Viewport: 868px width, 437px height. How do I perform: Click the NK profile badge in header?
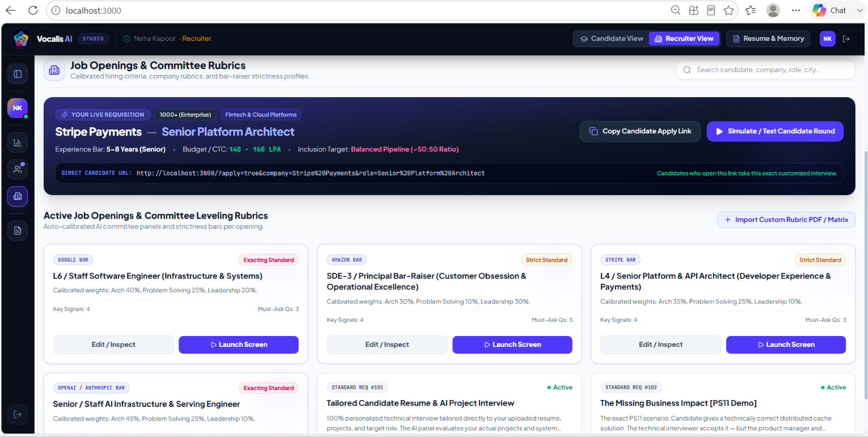pyautogui.click(x=828, y=39)
